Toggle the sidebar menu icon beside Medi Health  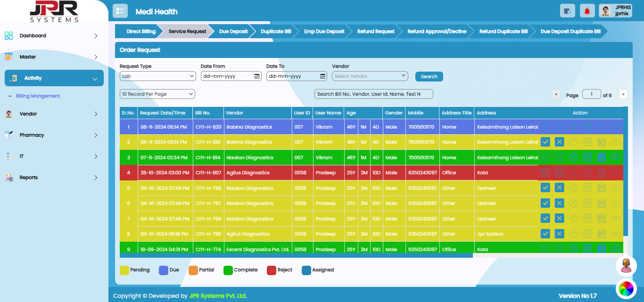(x=120, y=11)
